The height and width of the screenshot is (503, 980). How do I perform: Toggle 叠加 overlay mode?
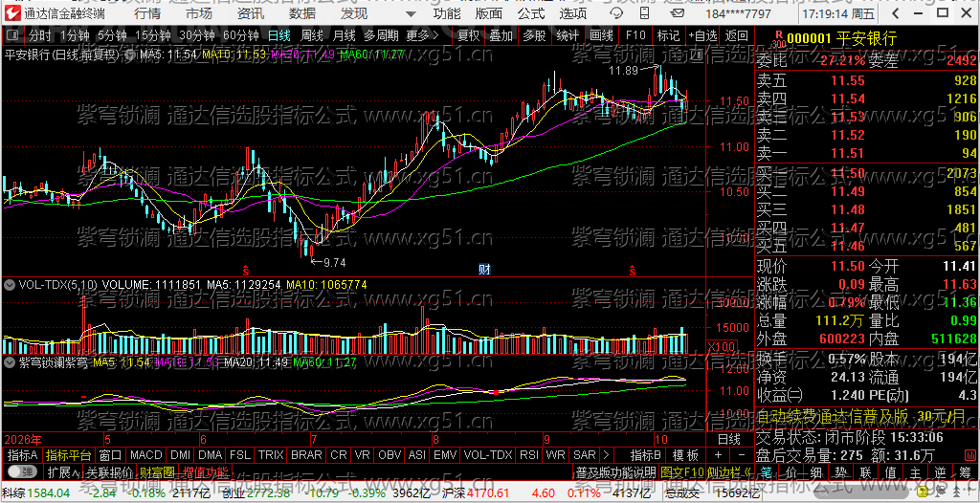coord(501,35)
